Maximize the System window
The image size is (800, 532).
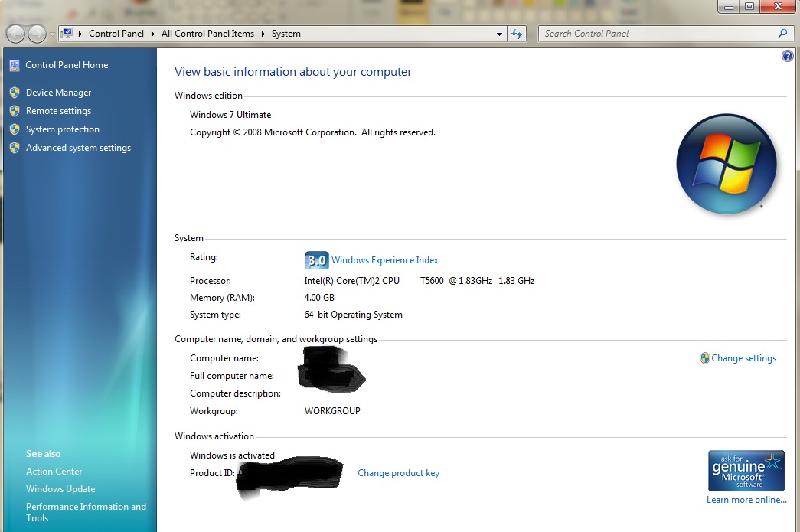[x=749, y=7]
